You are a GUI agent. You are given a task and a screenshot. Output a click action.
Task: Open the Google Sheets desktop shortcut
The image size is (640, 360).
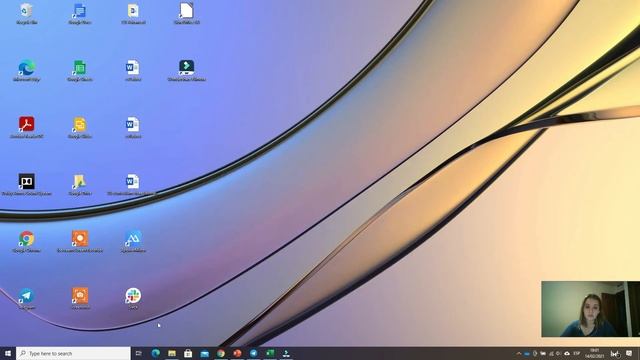(x=80, y=70)
